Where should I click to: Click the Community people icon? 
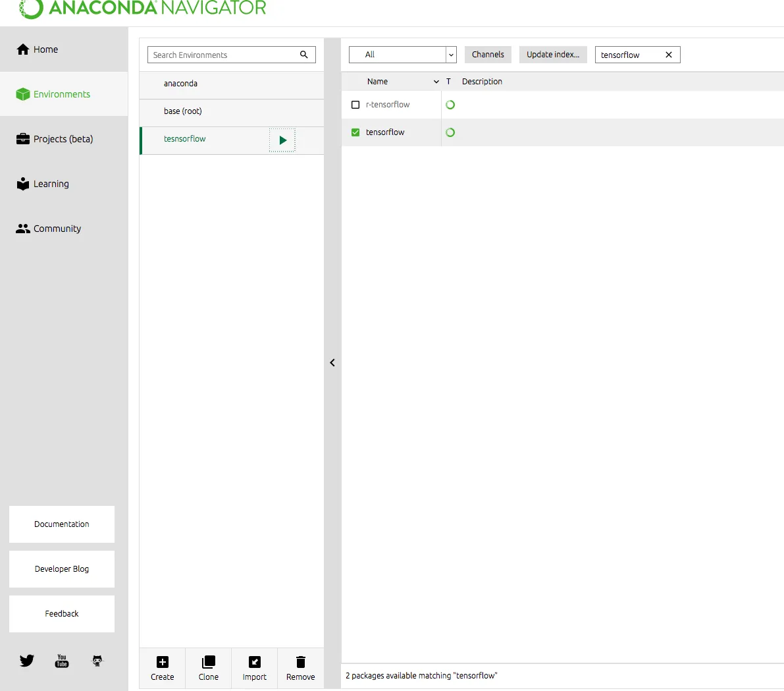(x=23, y=229)
